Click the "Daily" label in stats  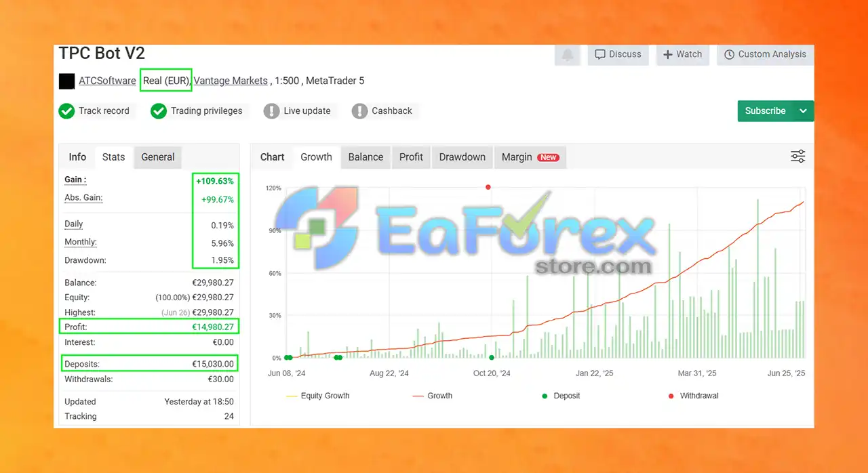[x=73, y=224]
